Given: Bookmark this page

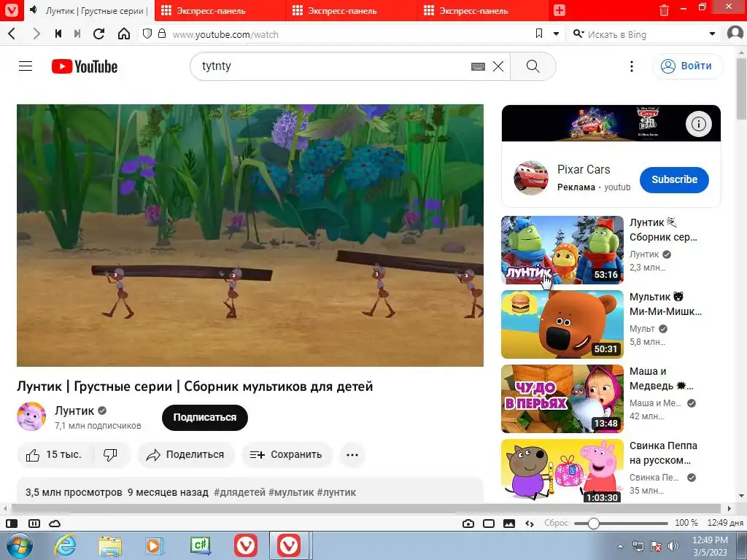Looking at the screenshot, I should point(539,34).
